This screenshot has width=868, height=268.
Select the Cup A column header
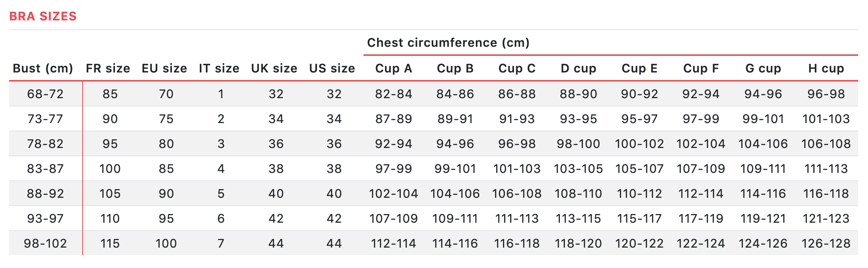[x=394, y=68]
